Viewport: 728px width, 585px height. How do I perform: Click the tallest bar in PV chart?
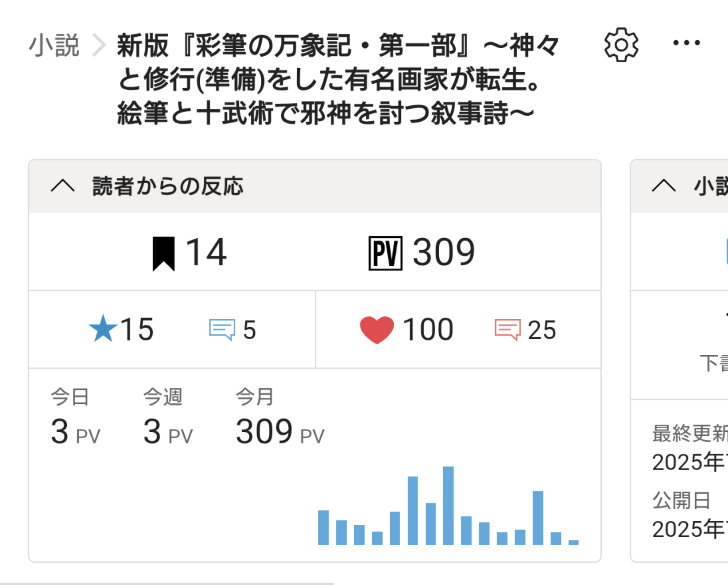(x=448, y=505)
